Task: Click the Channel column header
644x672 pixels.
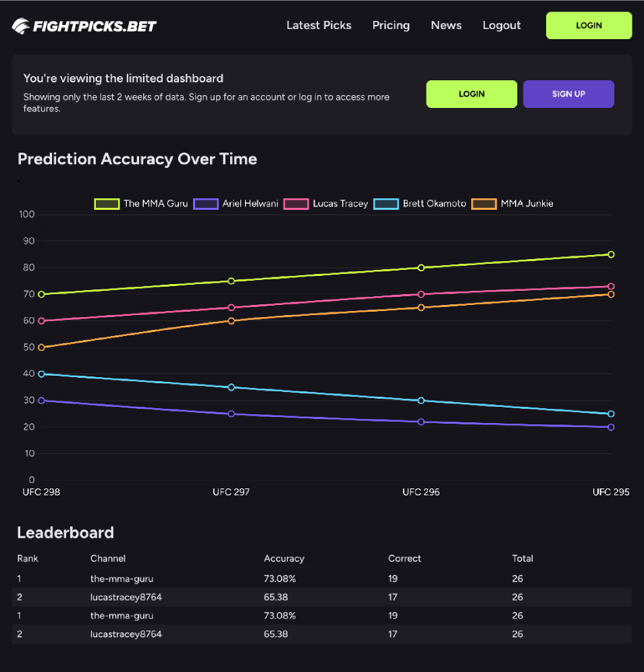Action: coord(108,559)
